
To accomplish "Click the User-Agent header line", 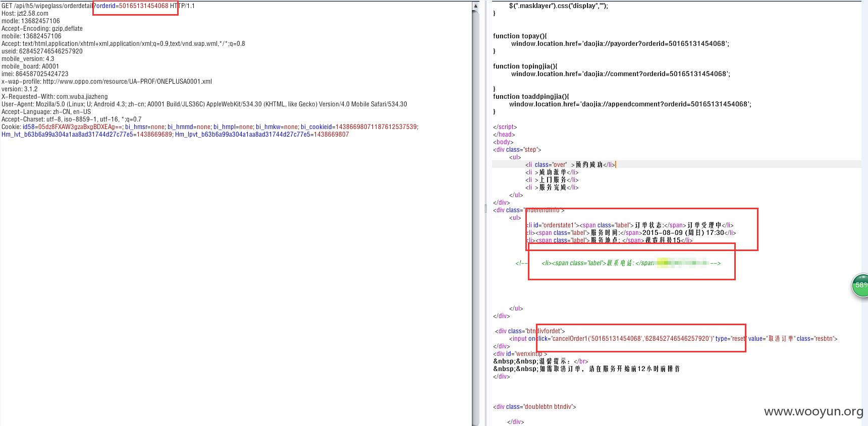I will click(204, 104).
